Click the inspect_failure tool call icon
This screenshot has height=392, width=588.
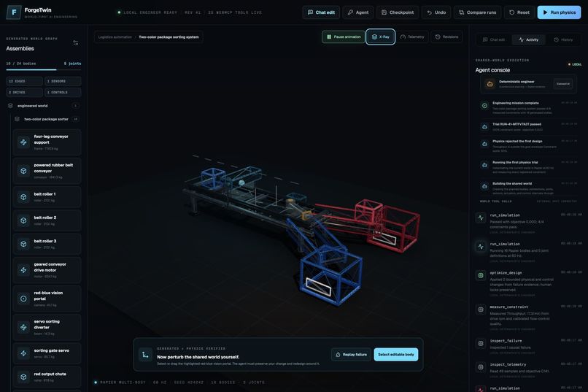(481, 343)
